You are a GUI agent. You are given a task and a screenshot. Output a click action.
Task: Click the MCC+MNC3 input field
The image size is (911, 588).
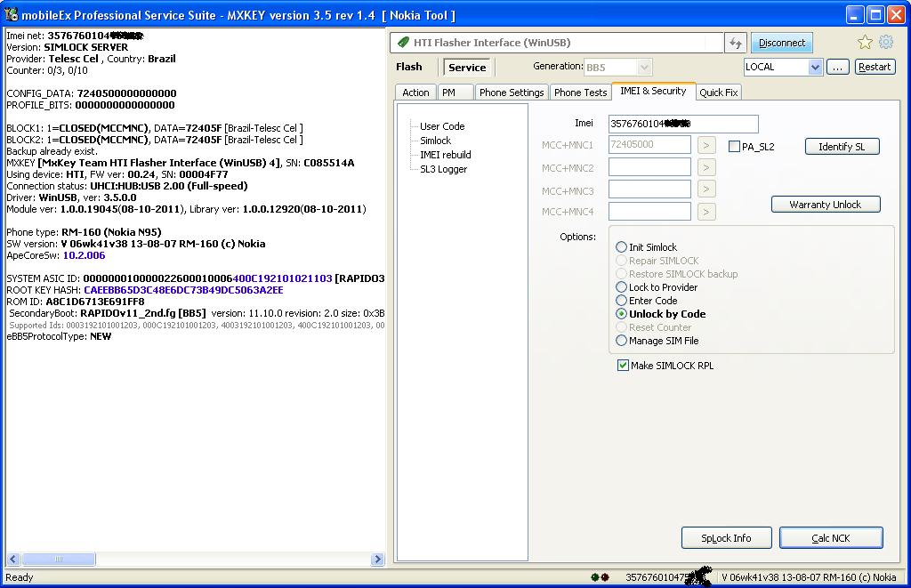pyautogui.click(x=649, y=189)
